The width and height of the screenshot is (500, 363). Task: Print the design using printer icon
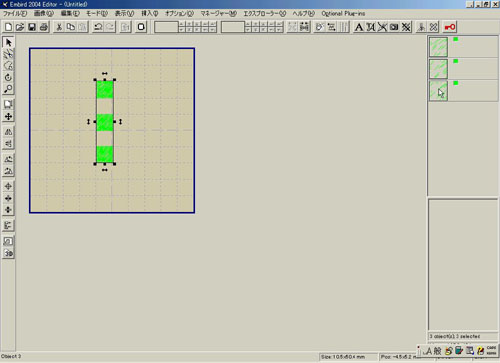coord(44,27)
